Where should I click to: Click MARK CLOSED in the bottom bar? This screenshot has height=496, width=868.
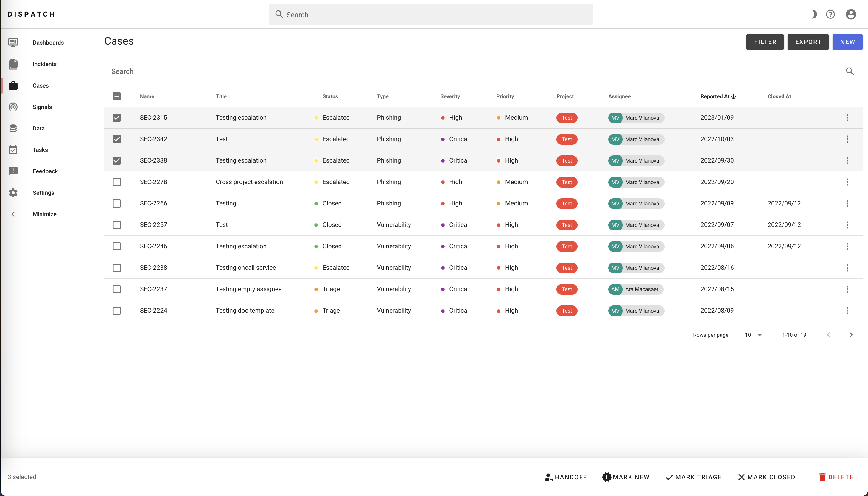point(766,477)
